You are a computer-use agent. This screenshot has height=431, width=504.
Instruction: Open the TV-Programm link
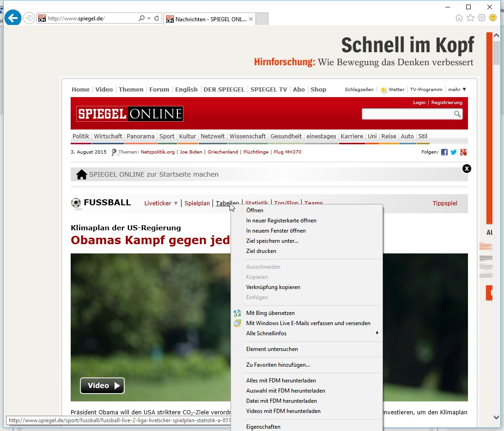coord(426,89)
